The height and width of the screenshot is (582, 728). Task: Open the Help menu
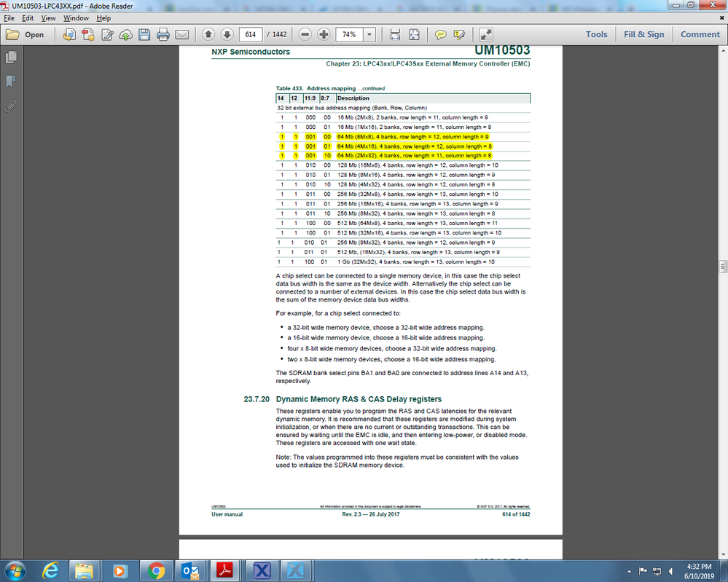coord(103,18)
